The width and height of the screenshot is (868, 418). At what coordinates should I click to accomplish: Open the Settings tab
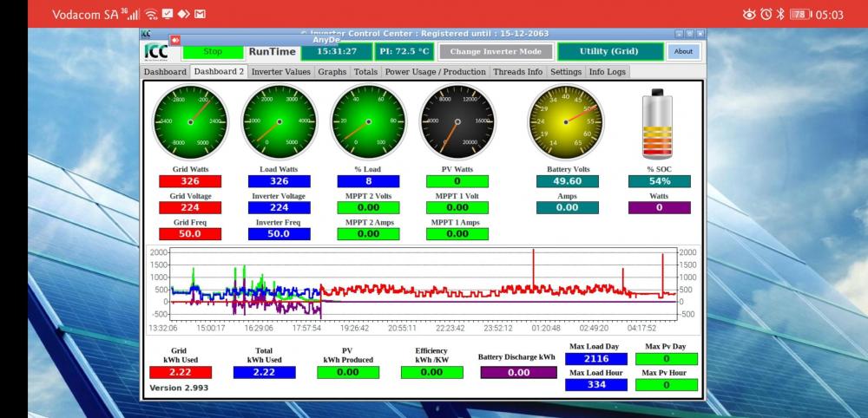pyautogui.click(x=566, y=72)
